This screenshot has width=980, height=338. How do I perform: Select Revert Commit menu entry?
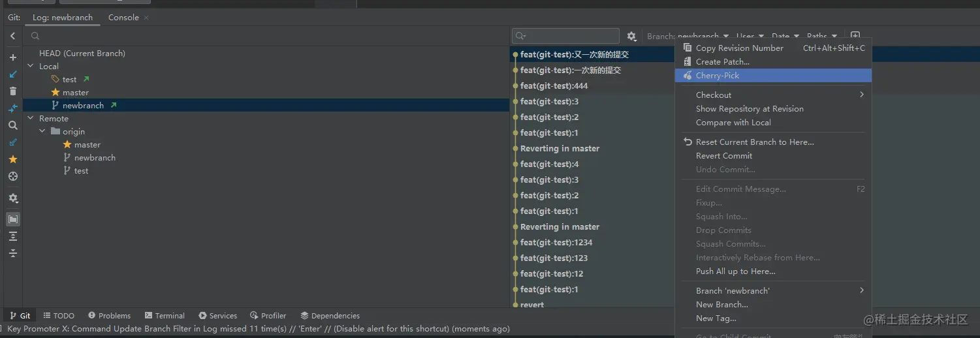724,156
